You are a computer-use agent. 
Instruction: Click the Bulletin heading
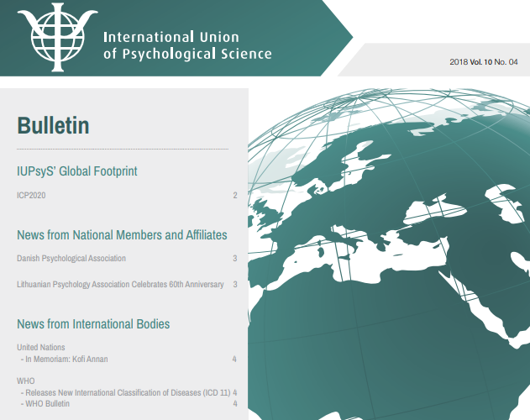click(x=53, y=125)
